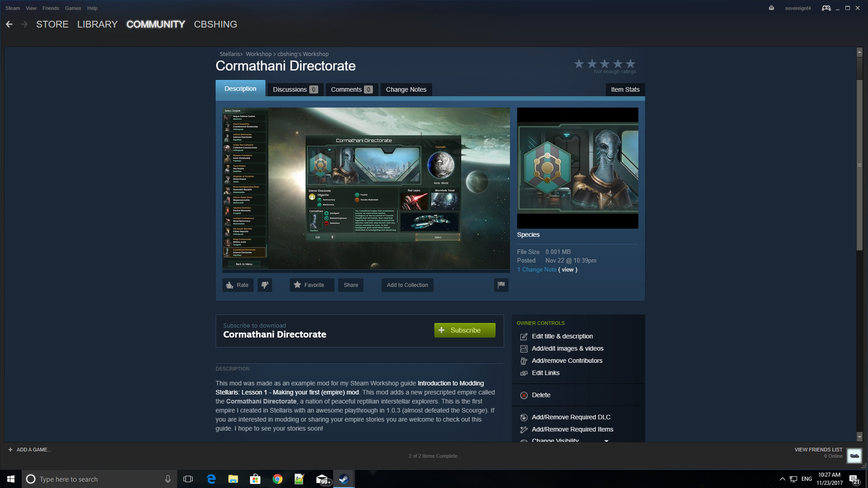Click the Delete icon in owner controls
The width and height of the screenshot is (868, 488).
[524, 395]
